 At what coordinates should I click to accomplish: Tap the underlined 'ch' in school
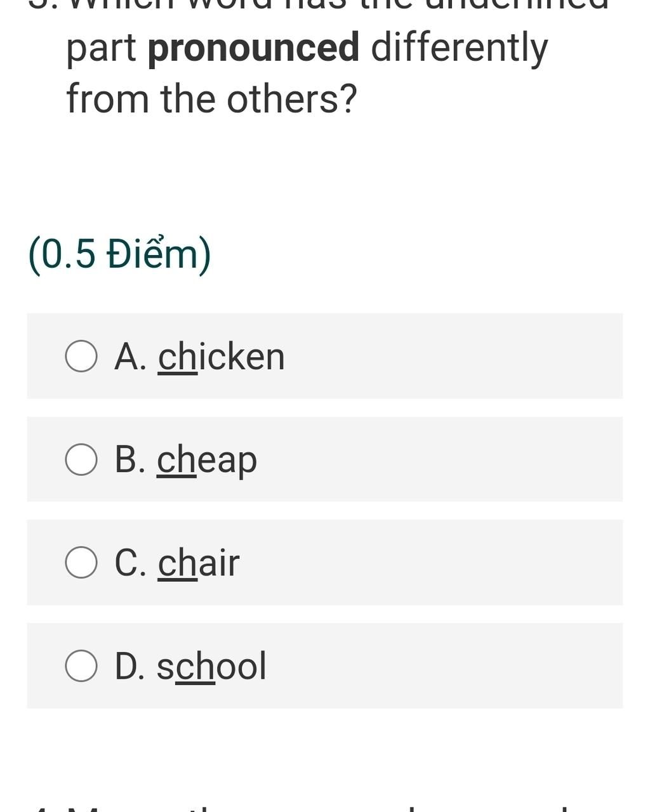pyautogui.click(x=195, y=666)
